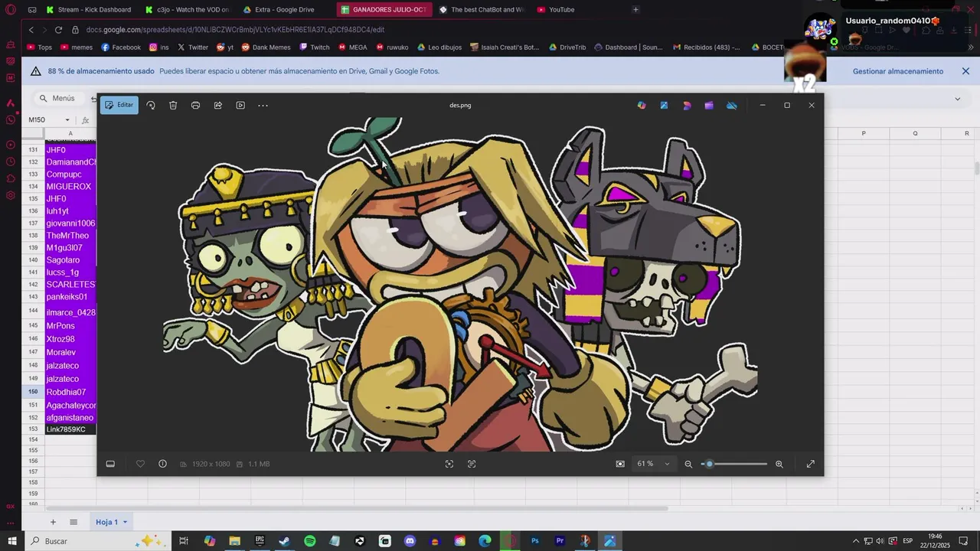Open Hoja 1 tab dropdown arrow
Screen dimensions: 980x551
pos(125,522)
